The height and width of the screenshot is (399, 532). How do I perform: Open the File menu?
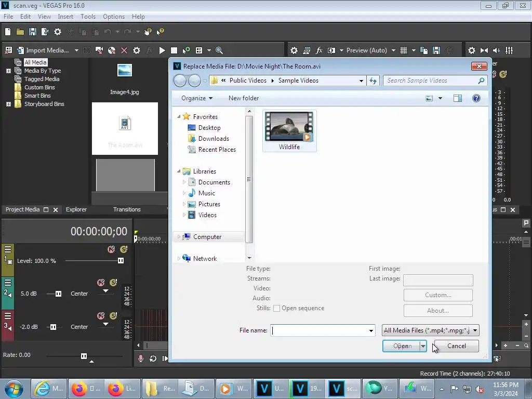(8, 16)
